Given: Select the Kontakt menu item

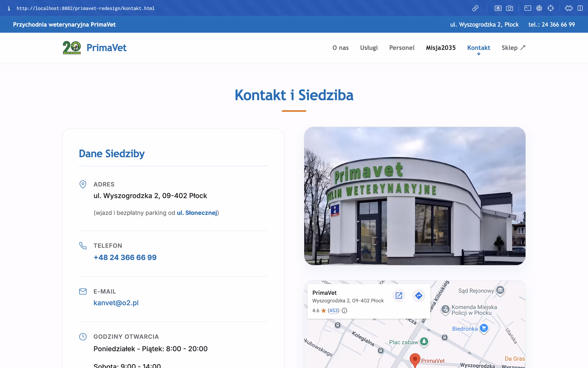Looking at the screenshot, I should (479, 48).
